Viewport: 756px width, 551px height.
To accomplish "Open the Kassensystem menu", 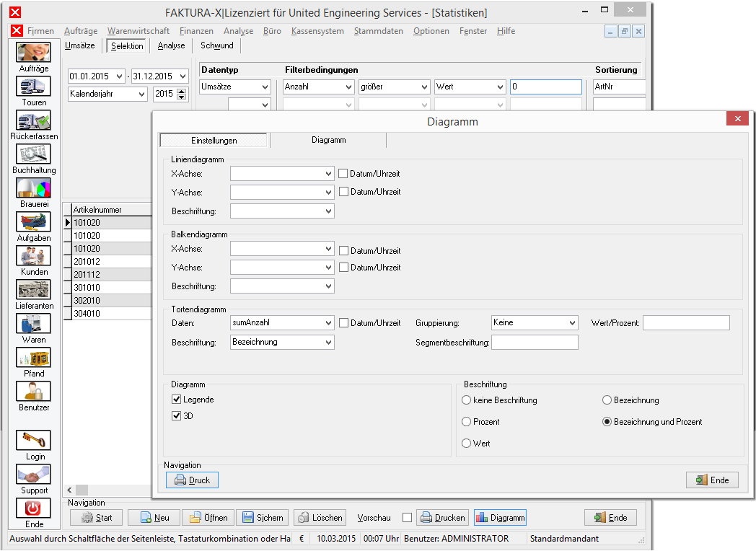I will [x=317, y=31].
